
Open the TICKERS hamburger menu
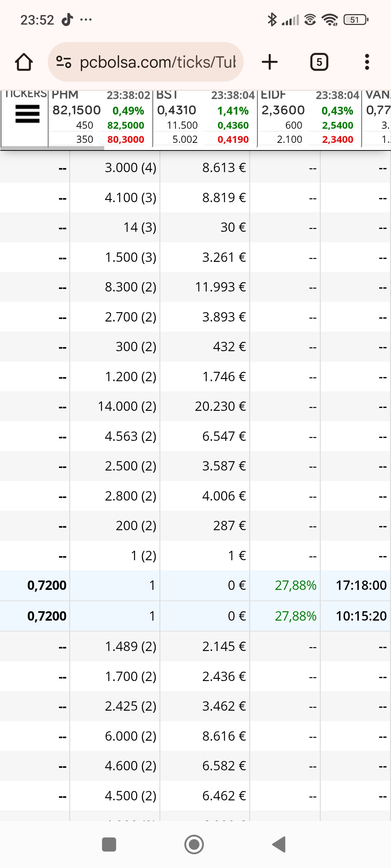pos(27,114)
